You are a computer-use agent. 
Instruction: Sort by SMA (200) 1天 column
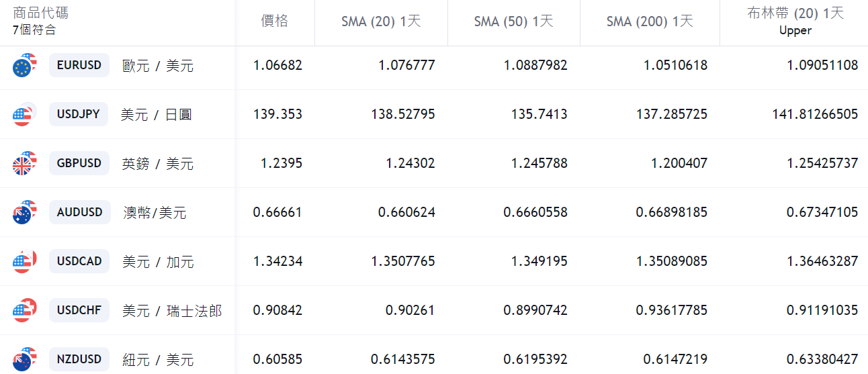tap(650, 21)
